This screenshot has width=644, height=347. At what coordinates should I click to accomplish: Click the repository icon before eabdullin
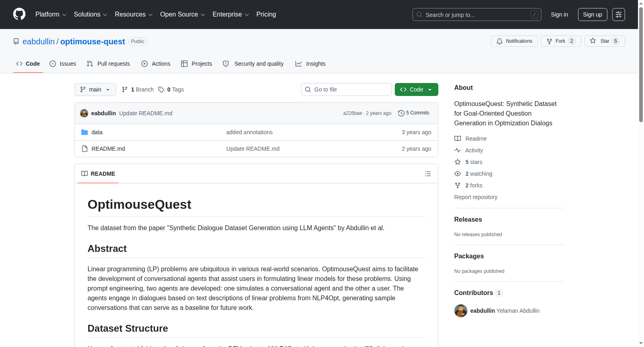coord(16,42)
